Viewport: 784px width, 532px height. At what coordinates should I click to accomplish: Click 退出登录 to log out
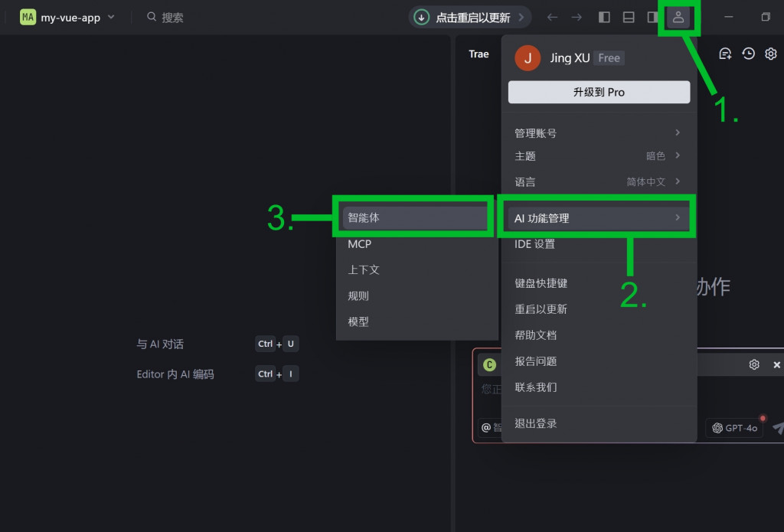(x=599, y=423)
